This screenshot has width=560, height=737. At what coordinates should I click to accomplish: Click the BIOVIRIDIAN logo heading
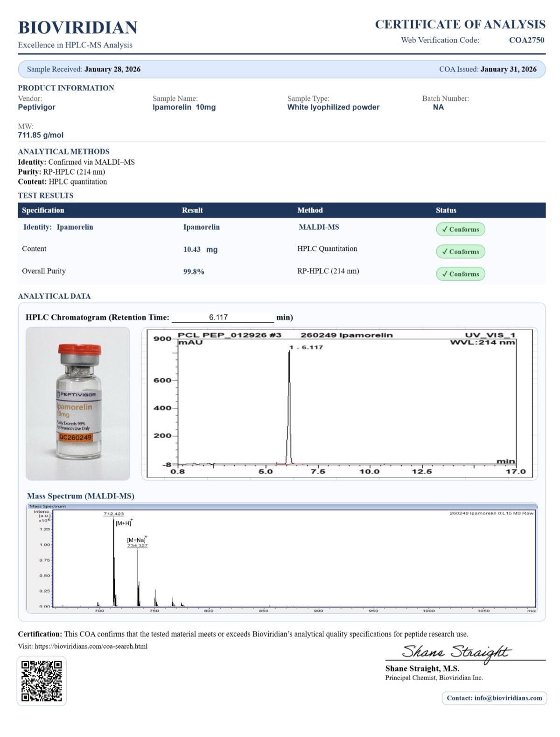(77, 28)
